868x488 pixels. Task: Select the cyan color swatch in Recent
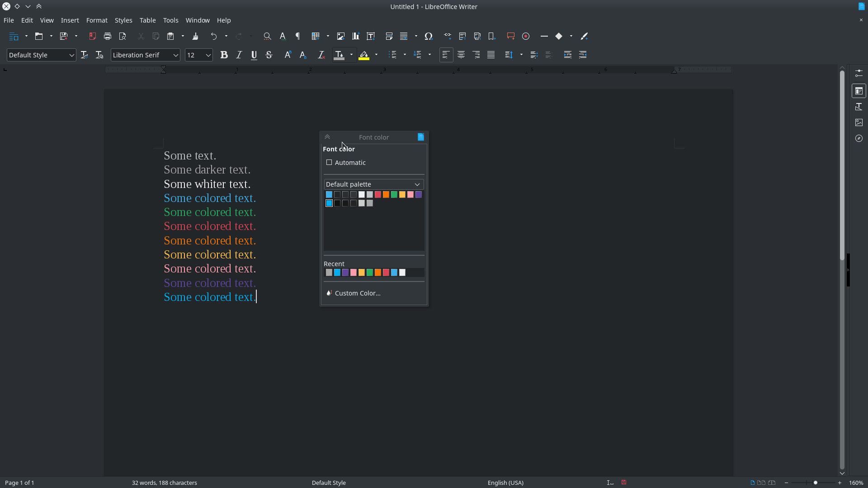point(337,272)
